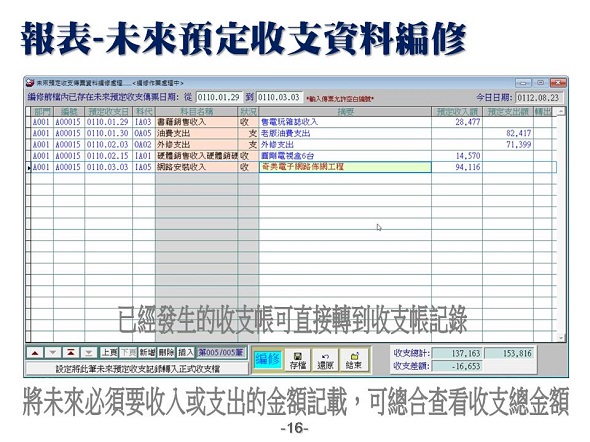590x442 pixels.
Task: Jump to last record with barred gray arrow
Action: pyautogui.click(x=89, y=353)
